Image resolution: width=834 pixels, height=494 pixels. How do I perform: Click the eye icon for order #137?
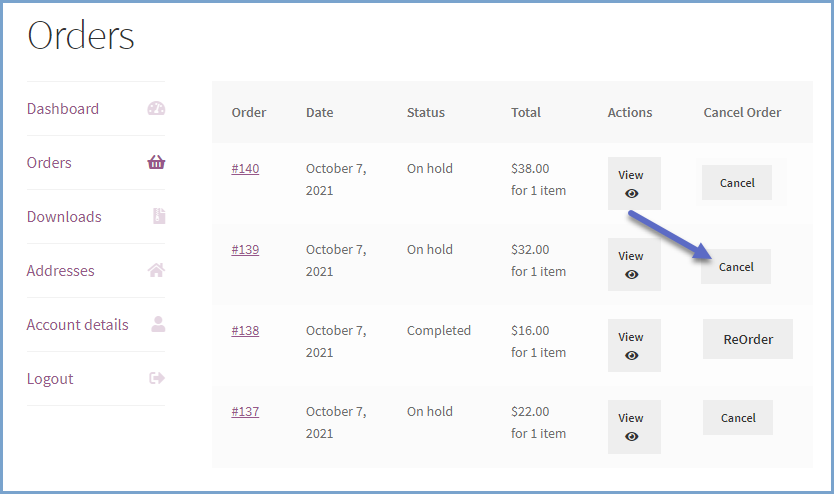[x=631, y=436]
